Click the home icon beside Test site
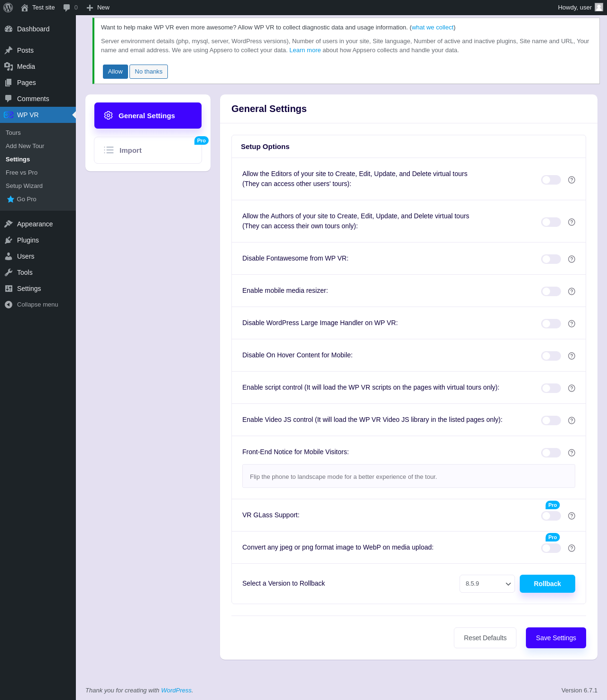 [x=25, y=8]
